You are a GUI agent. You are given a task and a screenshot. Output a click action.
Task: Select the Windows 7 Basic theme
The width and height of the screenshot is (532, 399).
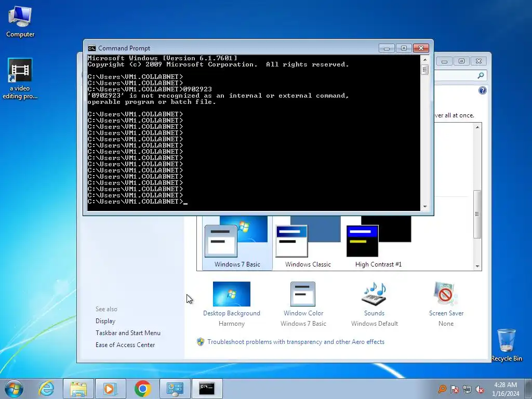pos(237,243)
